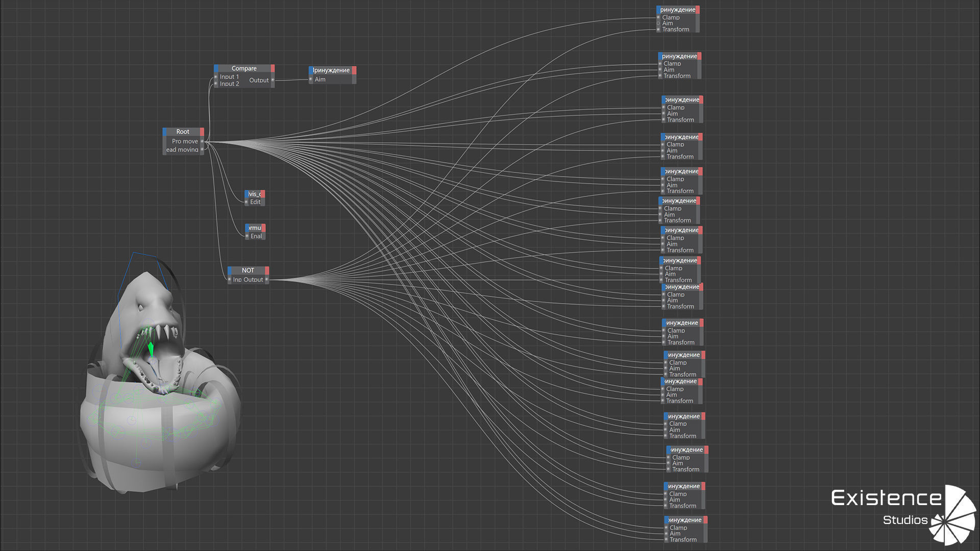Click the Output port dot on Compare node
The image size is (980, 551).
(x=273, y=80)
